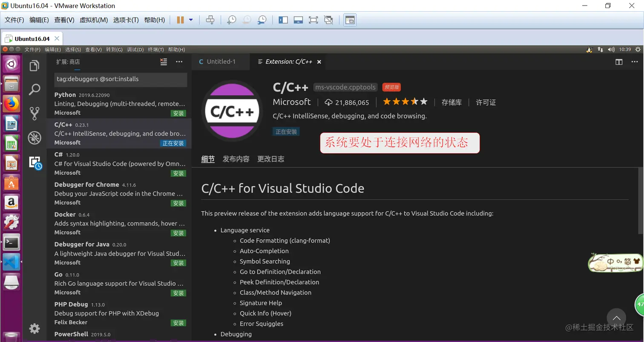The height and width of the screenshot is (342, 644).
Task: Switch to the Ubuntu16.04 VM tab
Action: pos(32,38)
